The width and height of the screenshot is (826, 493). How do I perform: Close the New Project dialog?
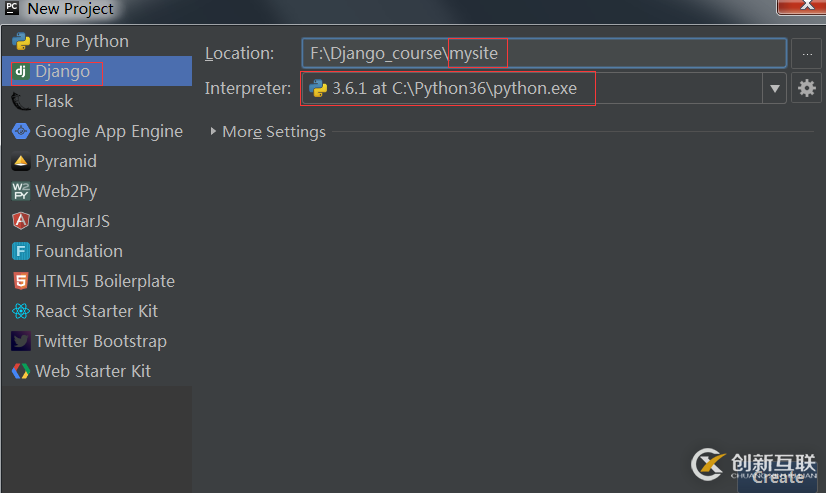point(800,7)
